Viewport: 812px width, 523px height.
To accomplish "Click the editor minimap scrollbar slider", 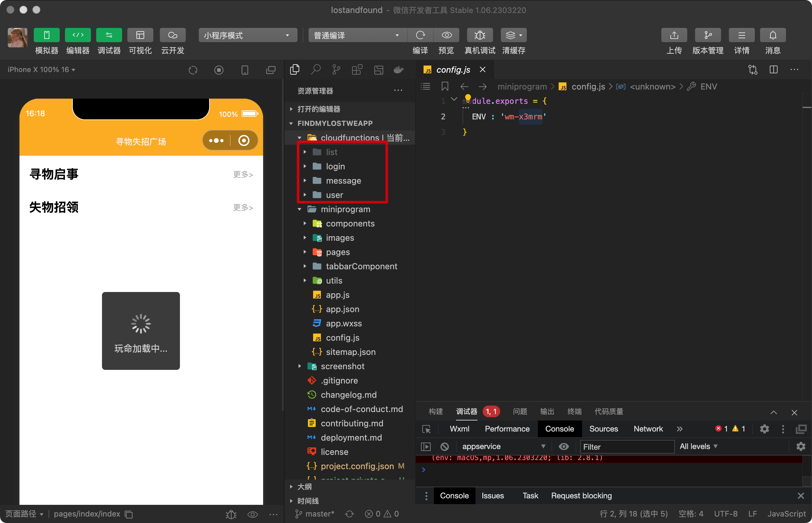I will tap(806, 107).
